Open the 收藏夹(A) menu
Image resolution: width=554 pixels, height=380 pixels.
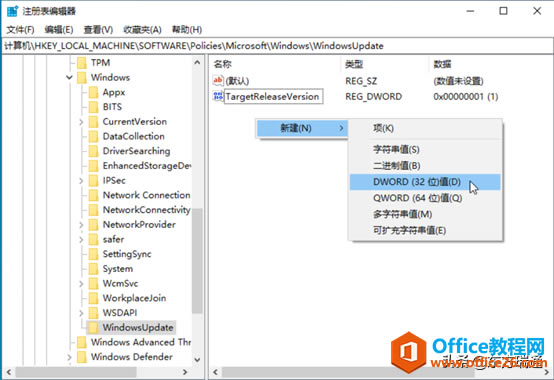tap(142, 30)
